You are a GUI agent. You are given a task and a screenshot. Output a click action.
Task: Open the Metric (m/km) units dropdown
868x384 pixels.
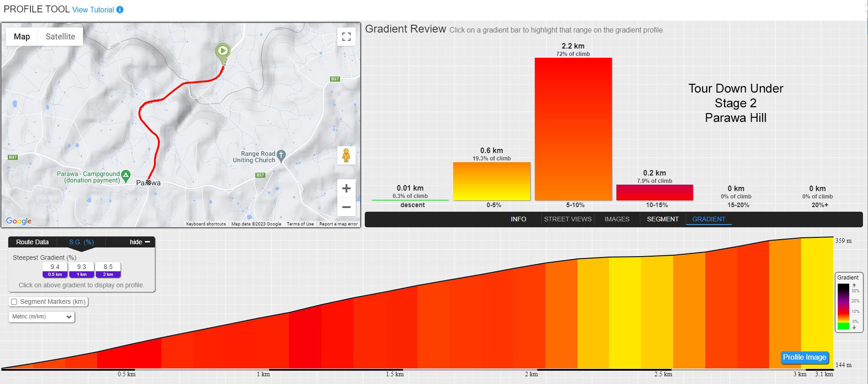[x=42, y=317]
